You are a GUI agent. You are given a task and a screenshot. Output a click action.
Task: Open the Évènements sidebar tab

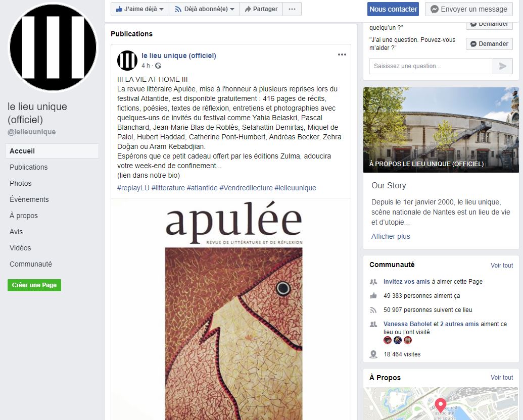click(x=29, y=199)
